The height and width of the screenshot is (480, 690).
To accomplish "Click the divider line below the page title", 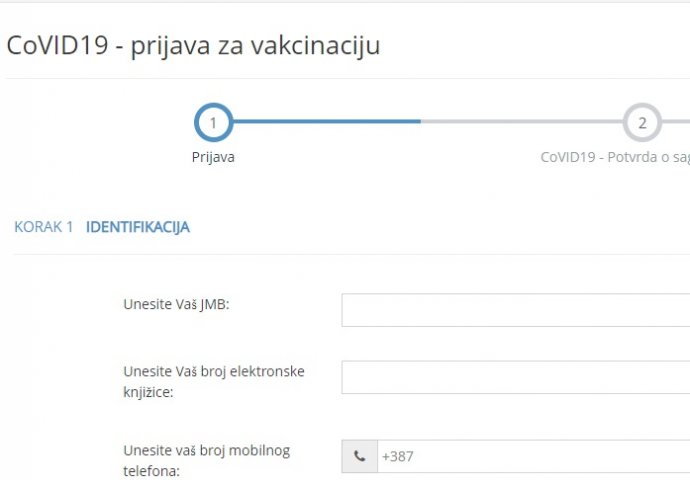I will point(345,78).
